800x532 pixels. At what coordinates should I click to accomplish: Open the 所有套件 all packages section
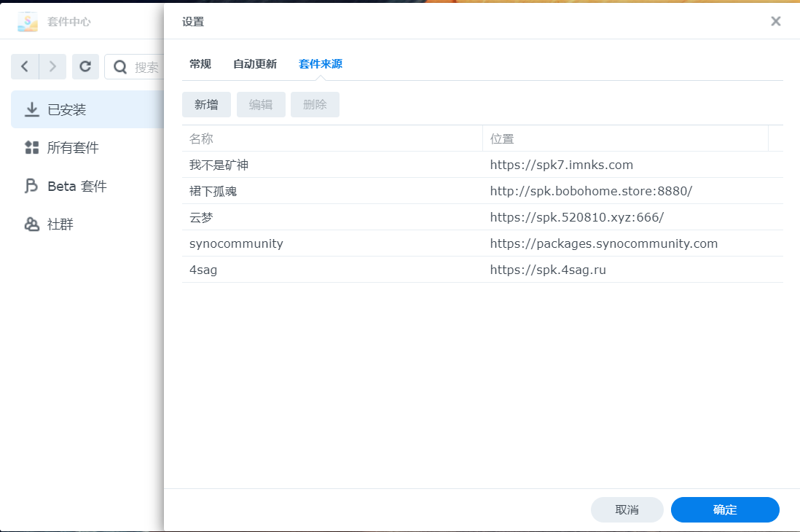pos(73,148)
